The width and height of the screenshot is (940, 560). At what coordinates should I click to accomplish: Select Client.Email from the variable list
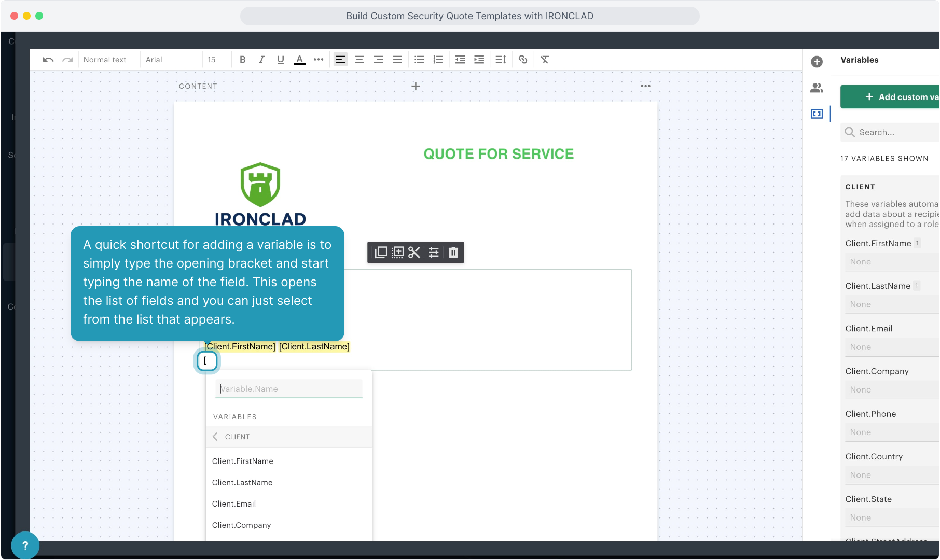point(234,503)
